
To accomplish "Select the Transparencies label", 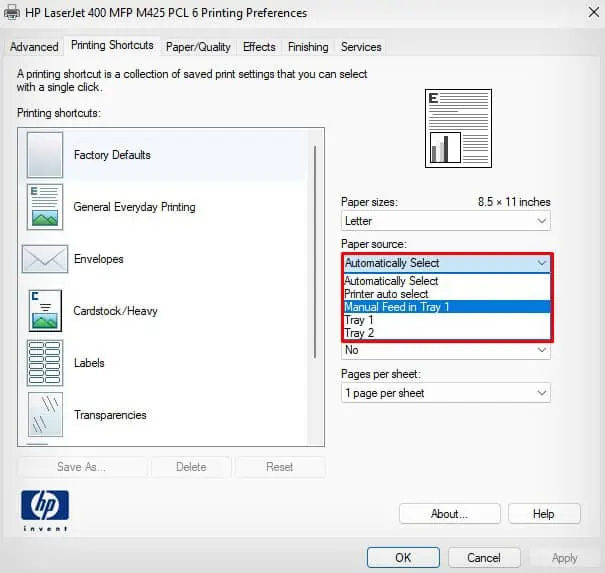I will pos(110,415).
